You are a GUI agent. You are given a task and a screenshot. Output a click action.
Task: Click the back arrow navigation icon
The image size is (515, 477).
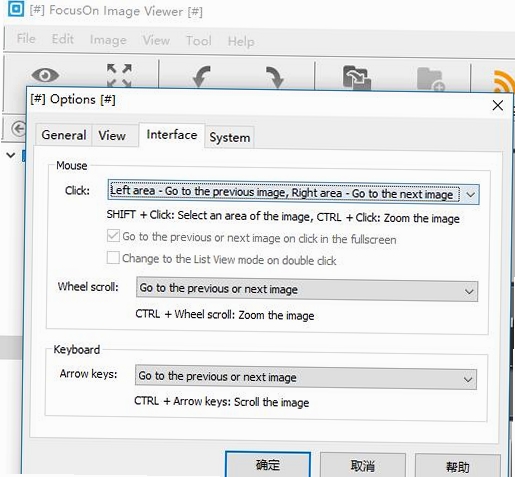(18, 129)
